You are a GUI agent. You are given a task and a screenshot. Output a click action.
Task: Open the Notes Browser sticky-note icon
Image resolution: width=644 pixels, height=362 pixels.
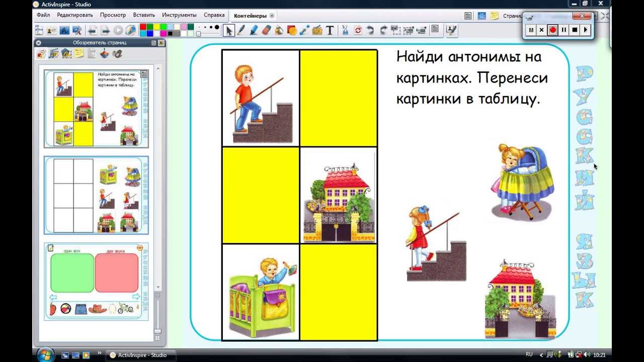(x=79, y=53)
